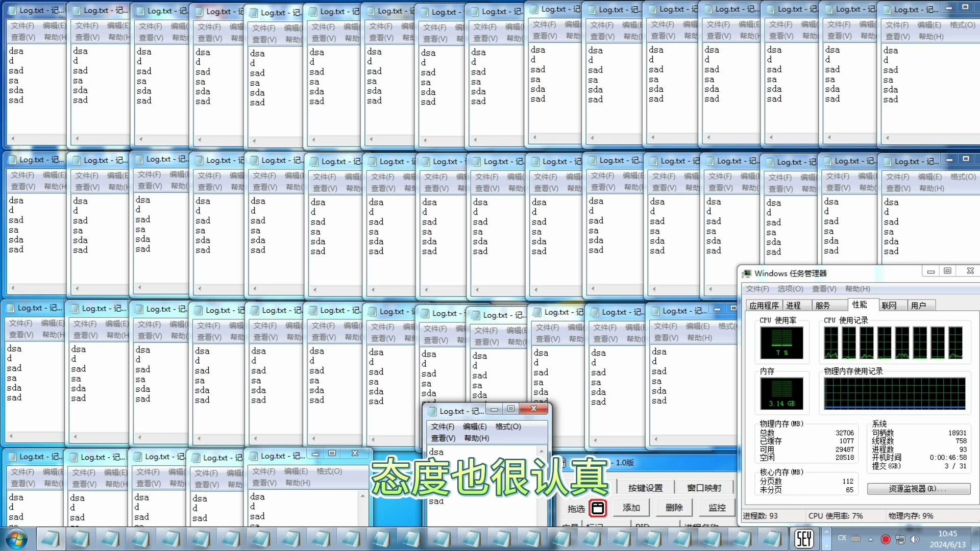Click the red record icon in tray
980x551 pixels.
click(x=886, y=539)
